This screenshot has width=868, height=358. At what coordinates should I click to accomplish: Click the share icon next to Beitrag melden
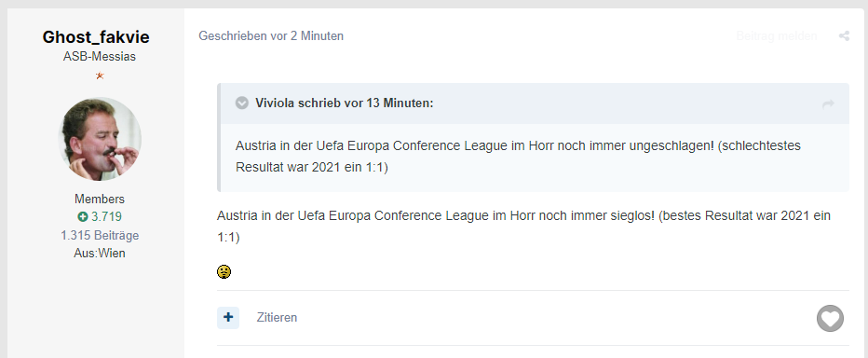[x=844, y=36]
